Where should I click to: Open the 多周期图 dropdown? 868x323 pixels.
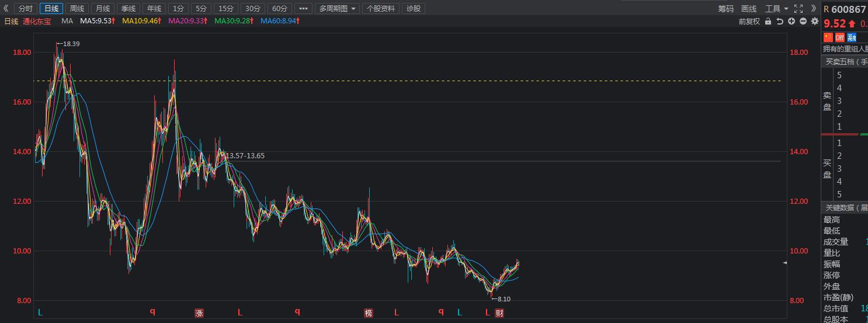point(339,8)
